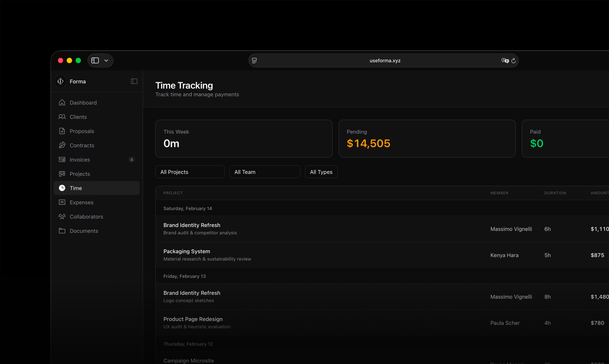Screen dimensions: 609x364
Task: Select the Time menu item
Action: [x=96, y=188]
